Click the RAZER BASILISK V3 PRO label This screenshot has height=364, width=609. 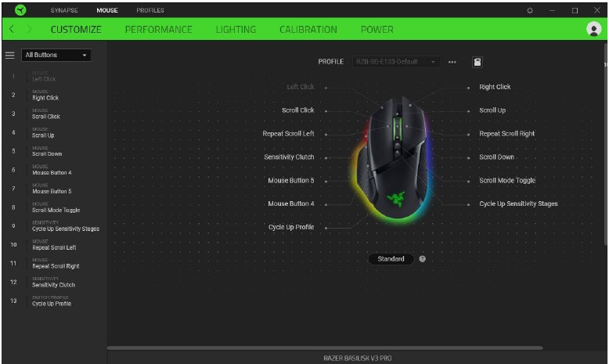[x=358, y=359]
